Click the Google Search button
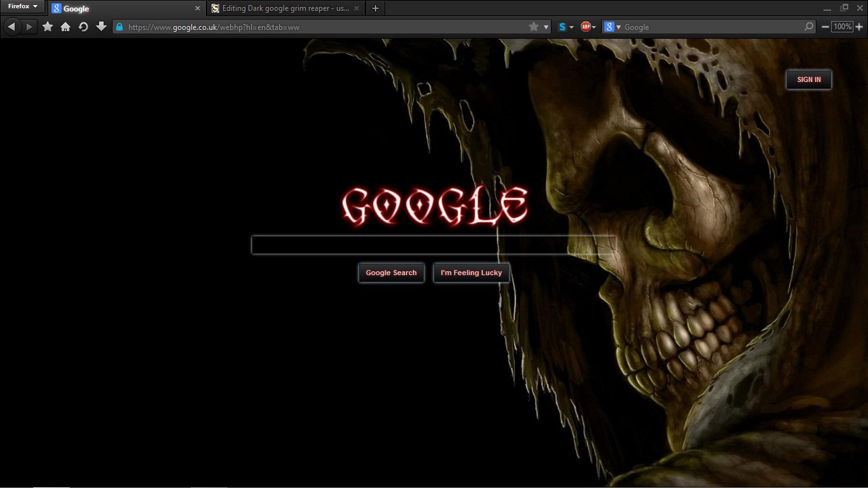Screen dimensions: 868x488 click(x=391, y=273)
